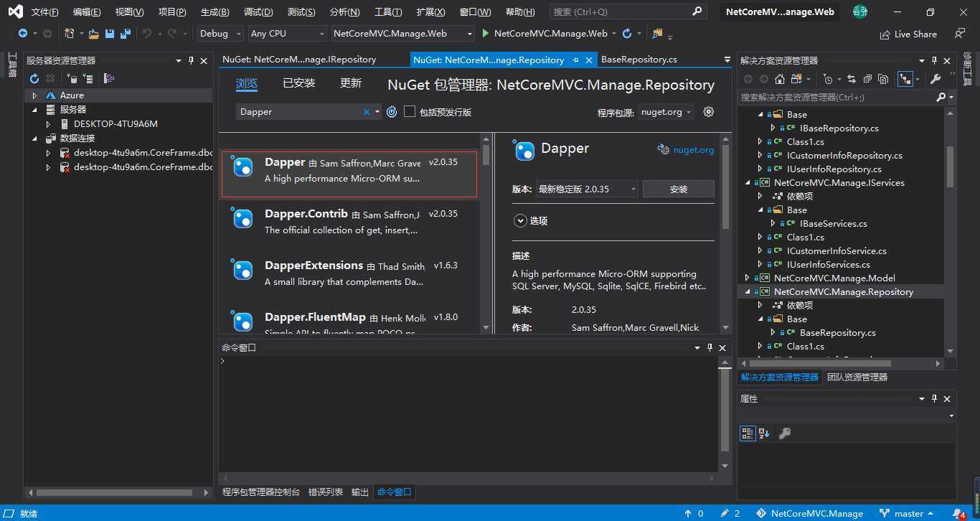This screenshot has height=521, width=980.
Task: Click collapse all icon in Solution Explorer
Action: (867, 79)
